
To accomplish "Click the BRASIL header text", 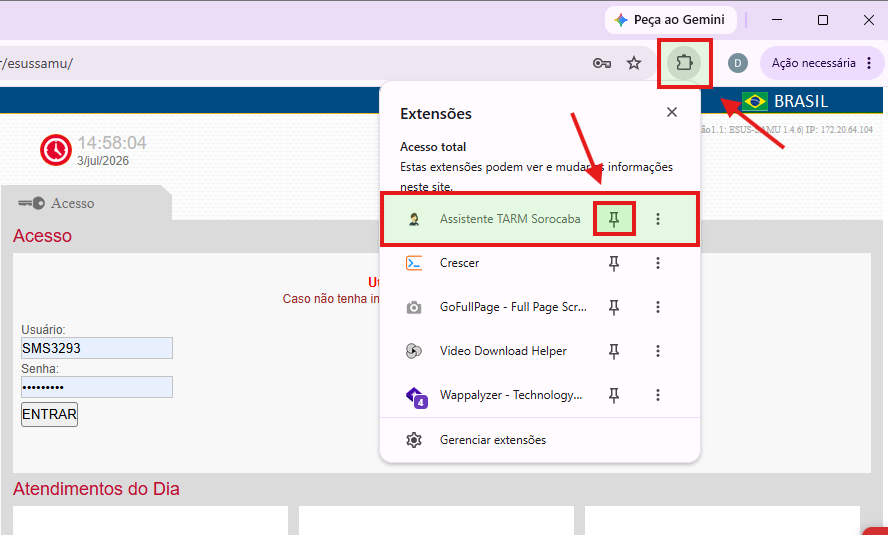I will (x=801, y=101).
